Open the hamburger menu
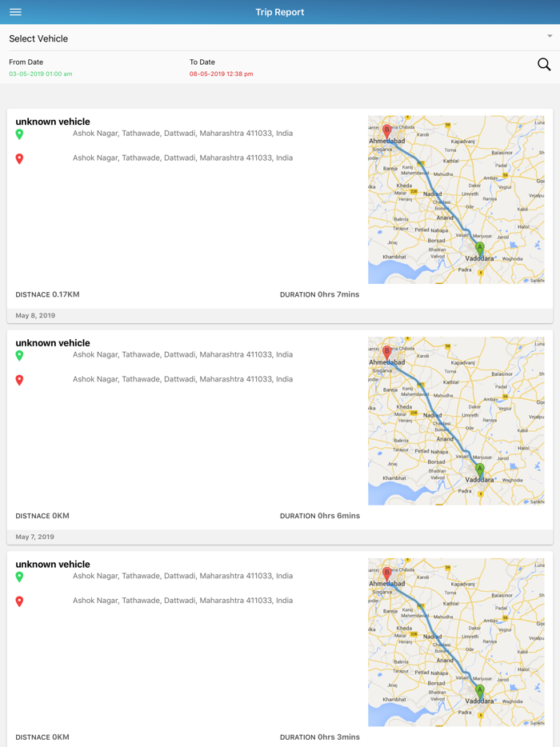560x747 pixels. [x=15, y=12]
